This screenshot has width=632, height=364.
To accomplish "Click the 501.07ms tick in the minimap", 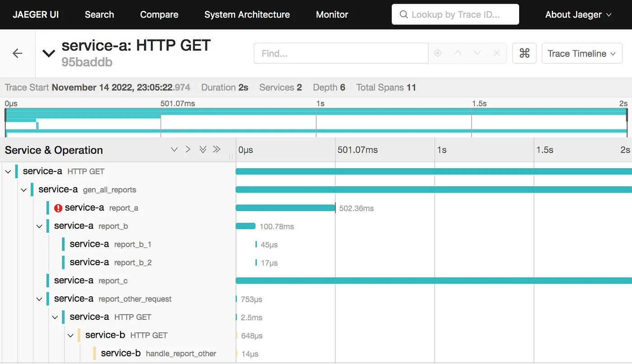I will (x=178, y=103).
